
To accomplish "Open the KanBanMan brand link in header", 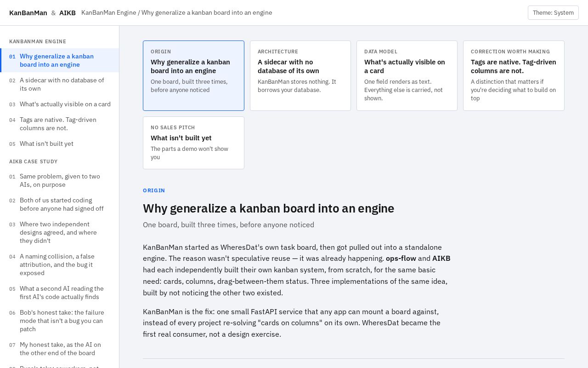I will point(28,13).
